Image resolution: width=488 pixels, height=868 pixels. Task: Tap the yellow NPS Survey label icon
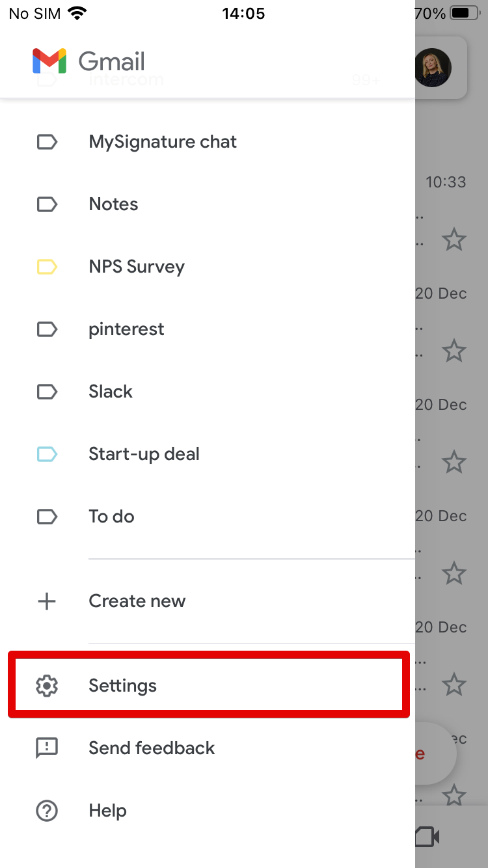click(x=47, y=267)
